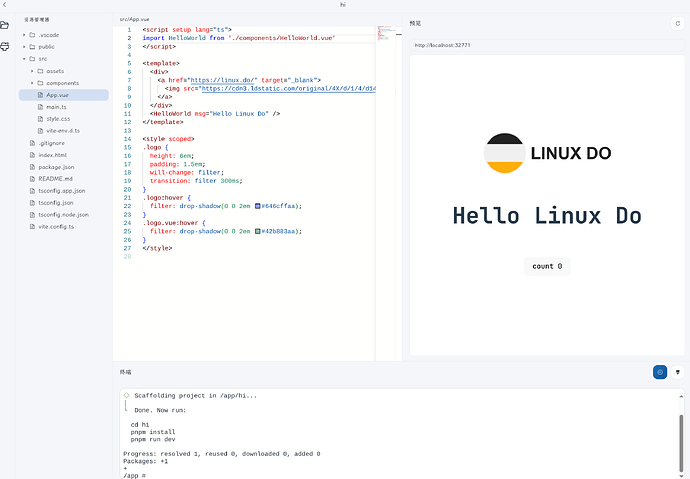Open style.css file
Image resolution: width=690 pixels, height=479 pixels.
tap(58, 119)
